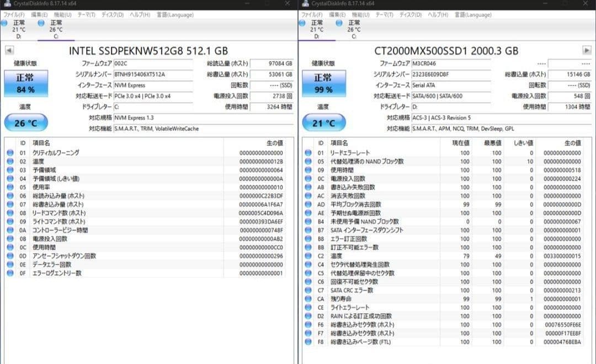Click the blue dot next to SATA CRC エラー数
596x364 pixels.
(307, 290)
